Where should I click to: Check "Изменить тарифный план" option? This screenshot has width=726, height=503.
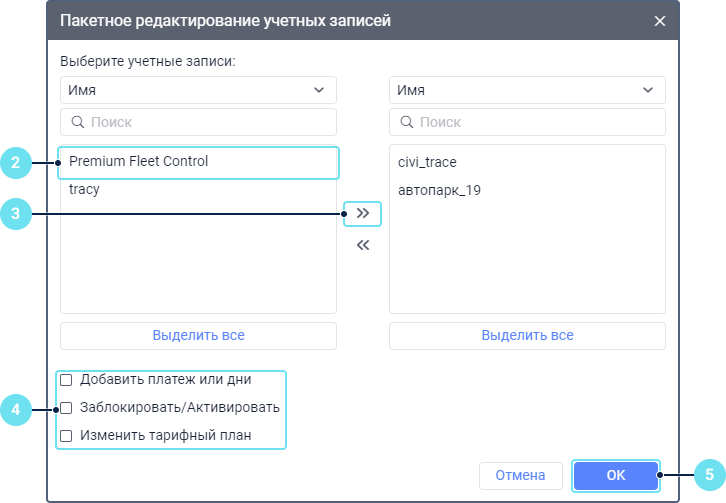click(x=67, y=436)
